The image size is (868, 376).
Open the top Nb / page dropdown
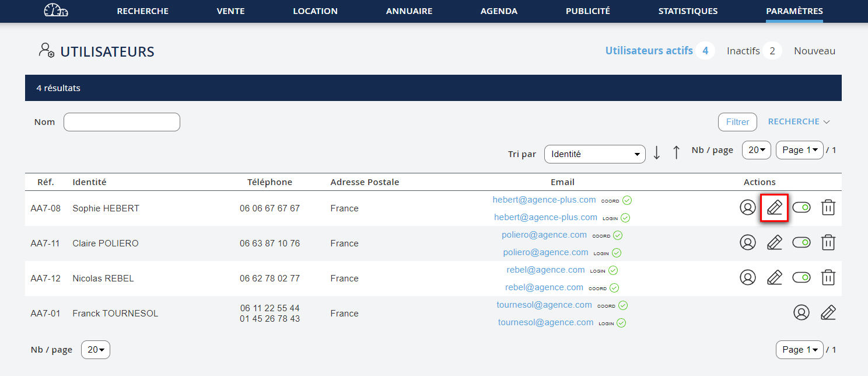click(x=756, y=150)
